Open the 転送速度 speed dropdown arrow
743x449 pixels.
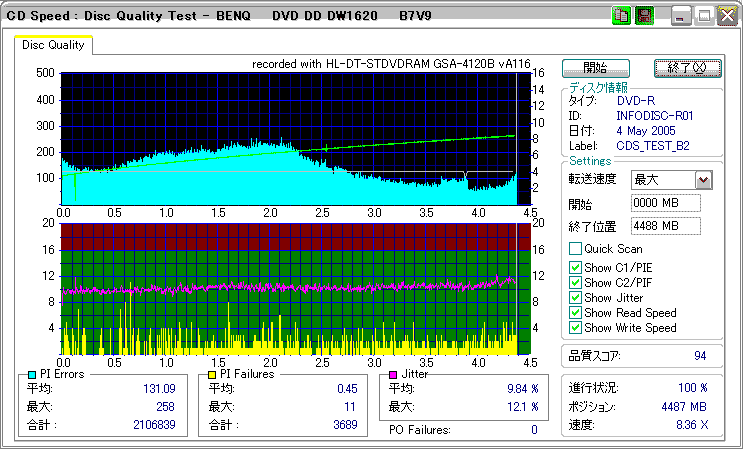pyautogui.click(x=703, y=180)
